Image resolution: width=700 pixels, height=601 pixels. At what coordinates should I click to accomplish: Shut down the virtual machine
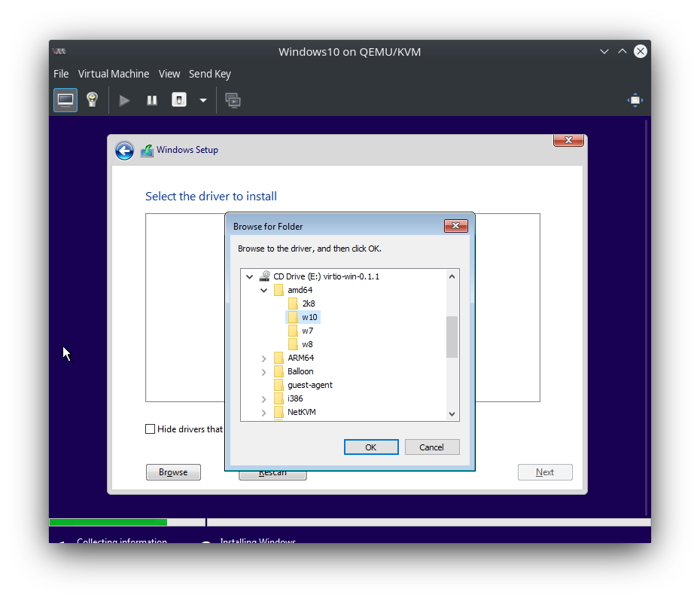179,100
